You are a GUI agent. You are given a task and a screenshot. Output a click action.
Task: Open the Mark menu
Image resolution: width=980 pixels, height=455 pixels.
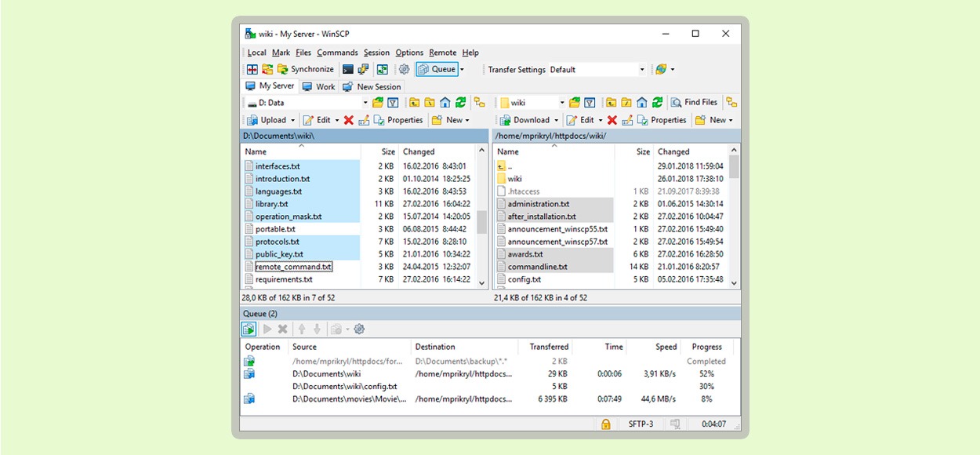(281, 53)
